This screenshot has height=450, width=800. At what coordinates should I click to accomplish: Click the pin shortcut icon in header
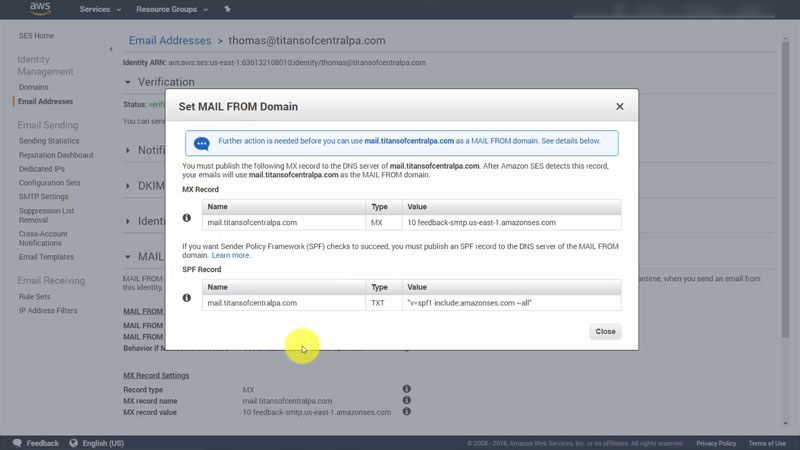pos(227,9)
